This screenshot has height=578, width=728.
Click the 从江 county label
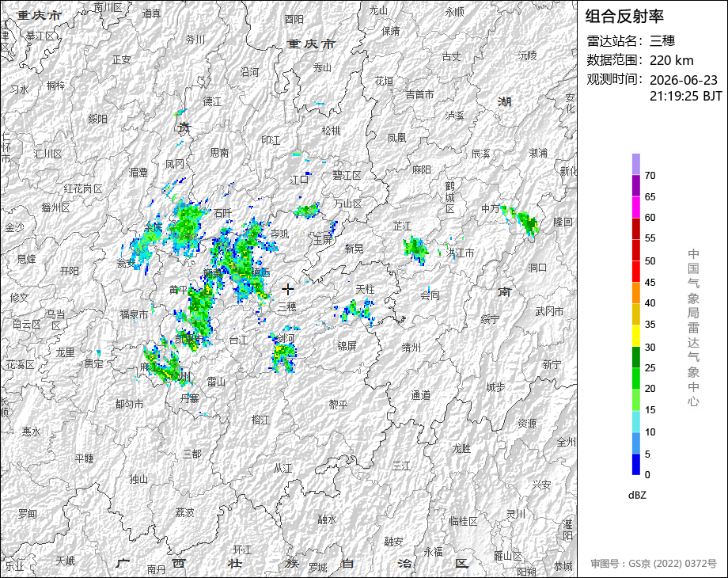[x=282, y=469]
